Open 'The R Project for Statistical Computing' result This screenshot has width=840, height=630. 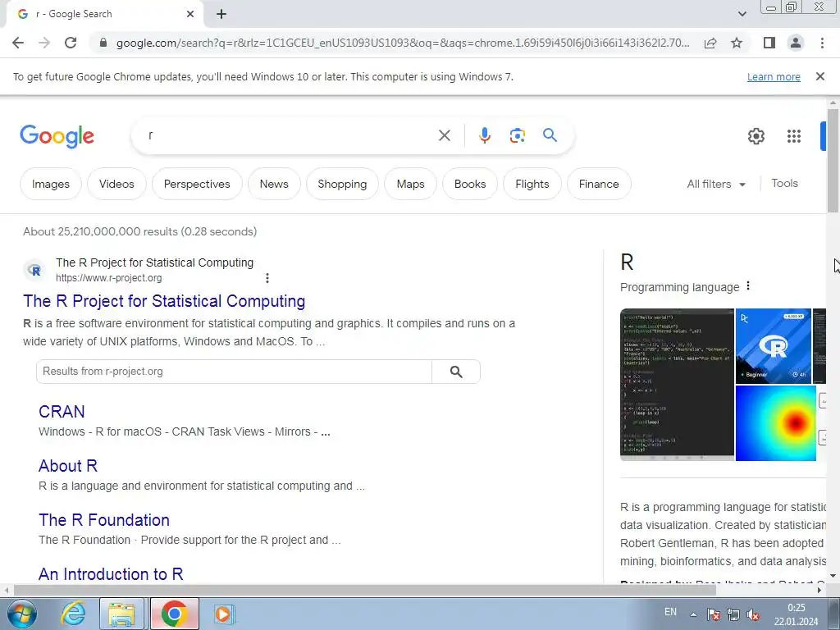point(164,301)
